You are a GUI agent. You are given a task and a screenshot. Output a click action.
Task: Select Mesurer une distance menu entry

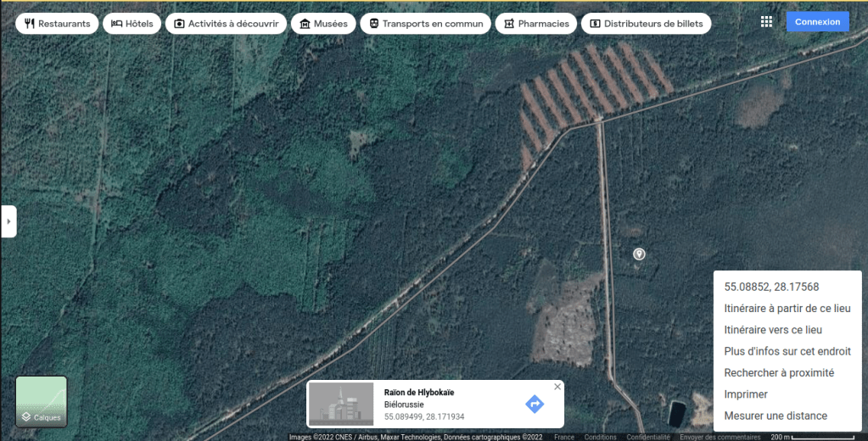pyautogui.click(x=775, y=416)
